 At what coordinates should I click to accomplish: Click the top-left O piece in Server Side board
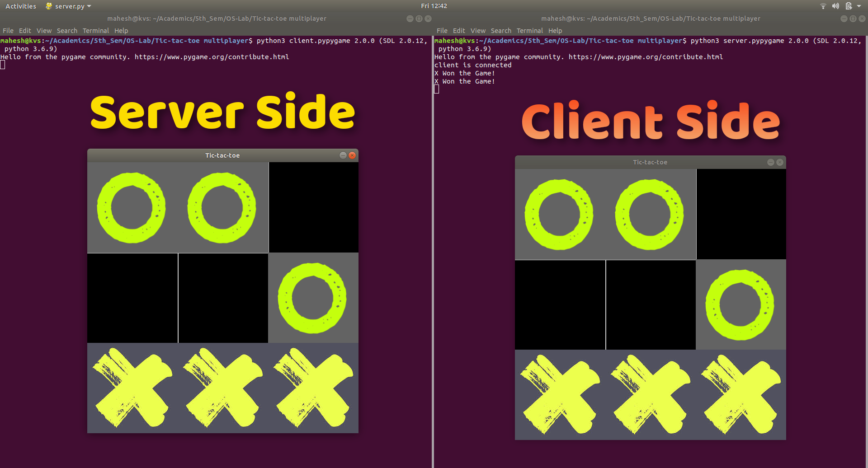click(132, 208)
